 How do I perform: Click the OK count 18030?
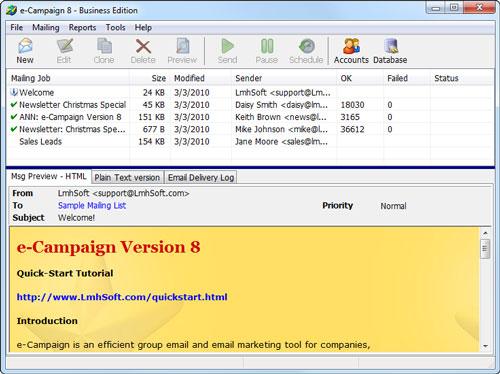tap(352, 105)
